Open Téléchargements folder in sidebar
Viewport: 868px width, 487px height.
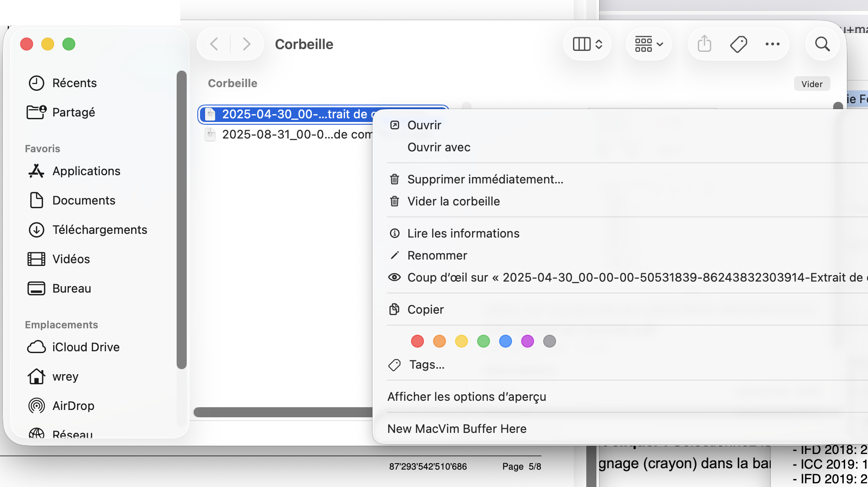[99, 230]
